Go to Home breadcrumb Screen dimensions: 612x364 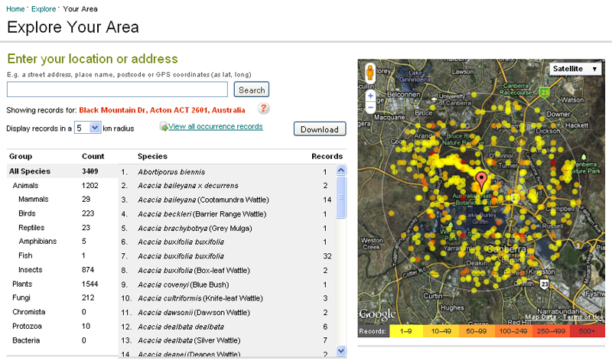click(x=15, y=9)
